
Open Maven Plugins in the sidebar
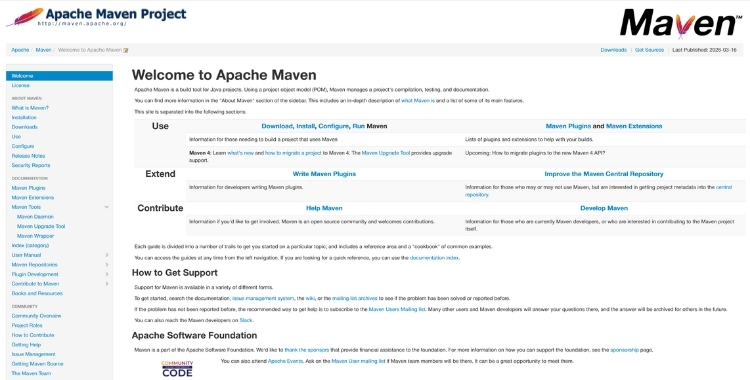pyautogui.click(x=28, y=188)
